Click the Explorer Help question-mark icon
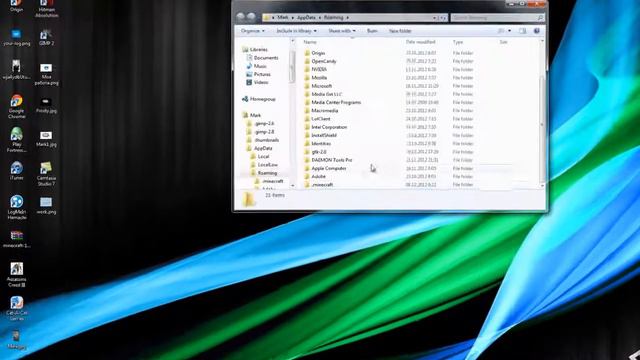Screen dimensions: 640x360 click(x=537, y=31)
